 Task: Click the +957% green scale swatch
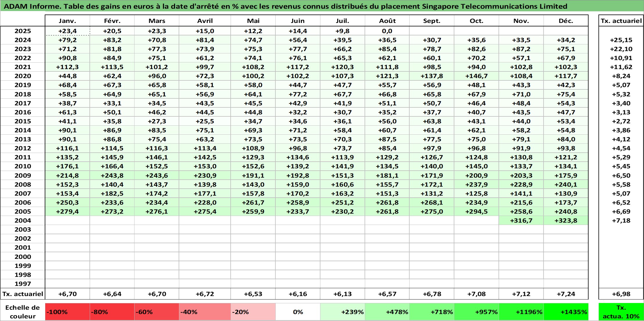(x=476, y=312)
